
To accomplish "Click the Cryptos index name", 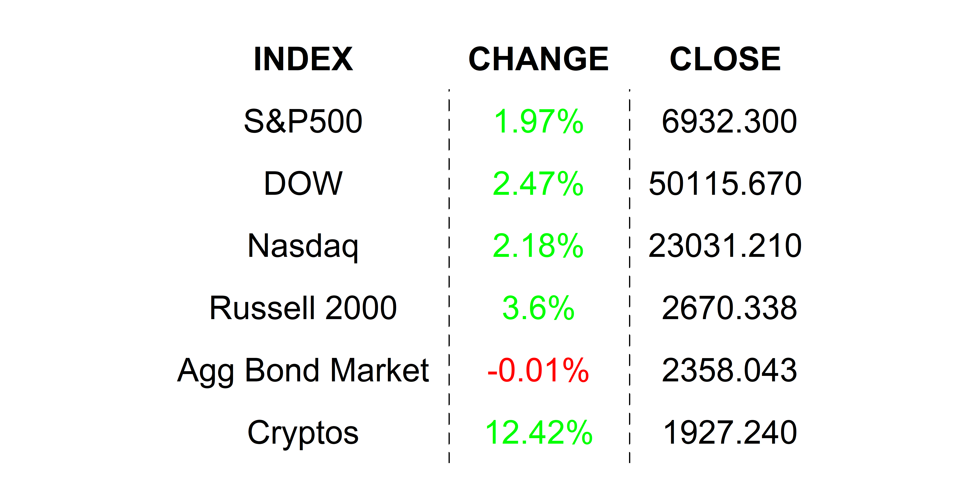I will 303,433.
